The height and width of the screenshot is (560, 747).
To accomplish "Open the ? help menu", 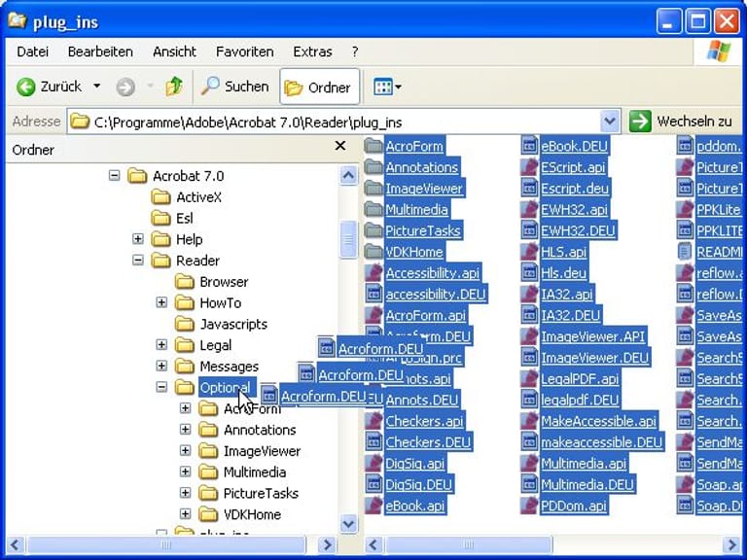I will (355, 52).
